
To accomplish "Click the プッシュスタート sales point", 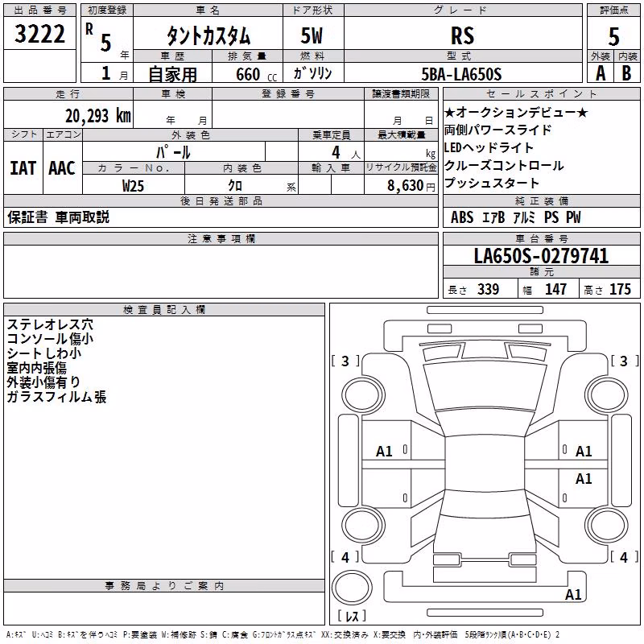I will [x=492, y=184].
